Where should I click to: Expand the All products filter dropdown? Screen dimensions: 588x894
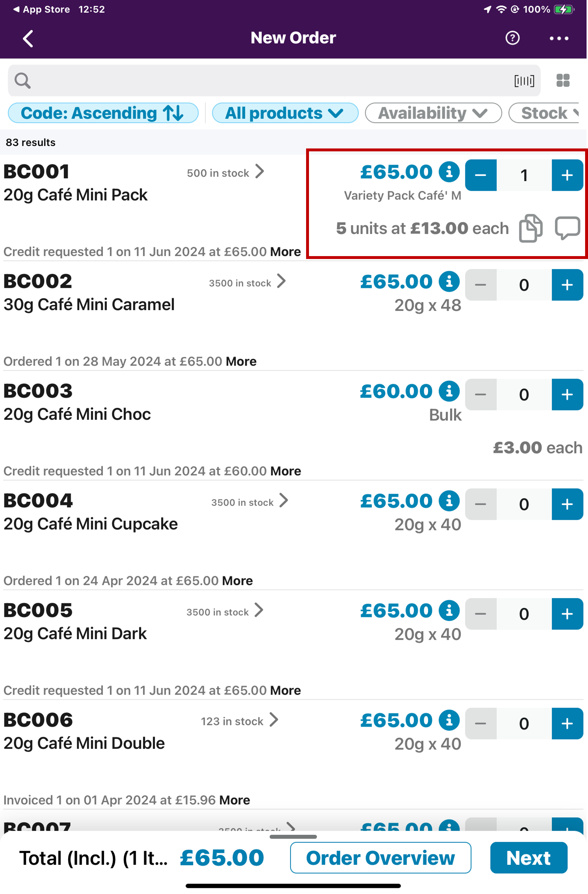coord(284,113)
